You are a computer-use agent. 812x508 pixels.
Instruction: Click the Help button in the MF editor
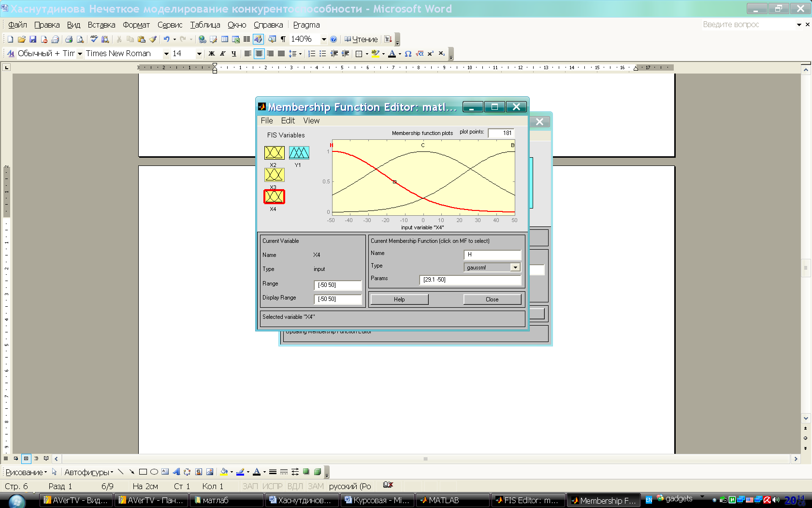(399, 299)
